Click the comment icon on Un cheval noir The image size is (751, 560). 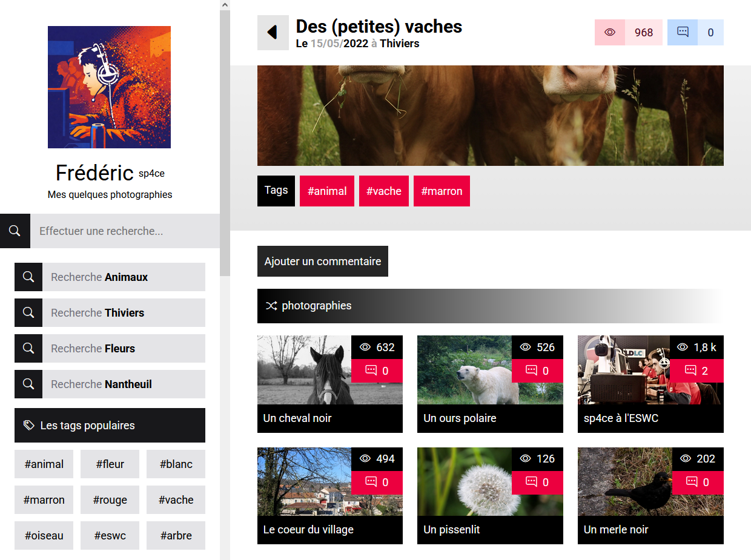[x=371, y=370]
